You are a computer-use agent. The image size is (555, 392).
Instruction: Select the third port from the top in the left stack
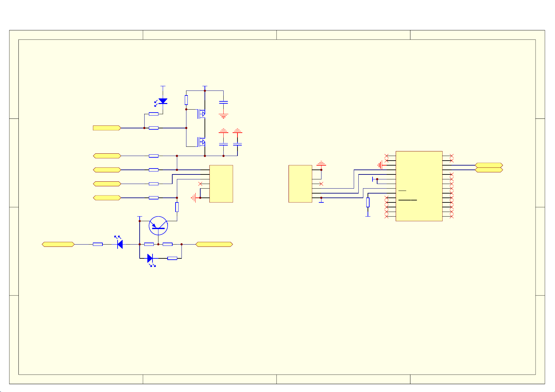pos(107,170)
